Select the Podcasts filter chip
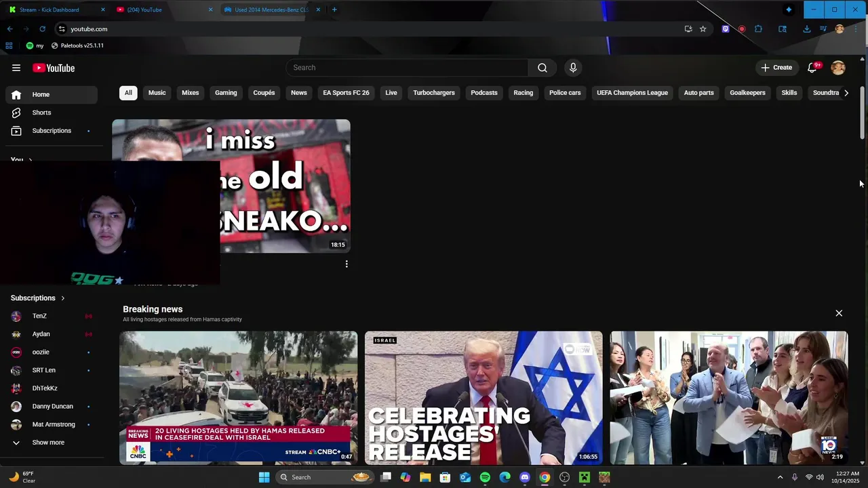This screenshot has height=488, width=868. (x=484, y=93)
